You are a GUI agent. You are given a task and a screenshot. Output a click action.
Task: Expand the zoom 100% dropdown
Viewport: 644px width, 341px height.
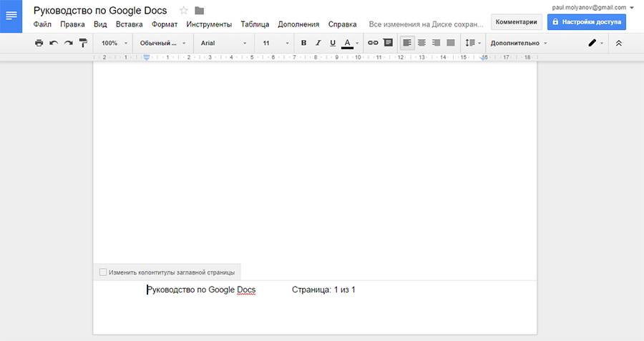[114, 43]
